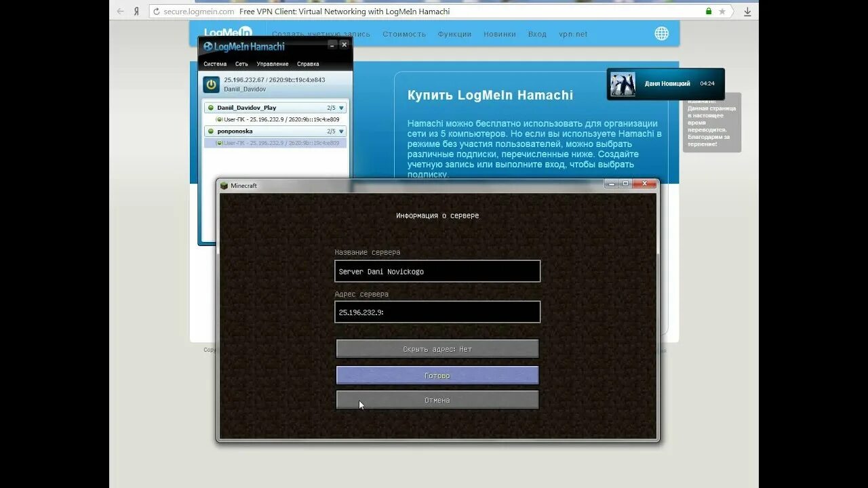Click the Minecraft grass block title icon
The height and width of the screenshot is (488, 868).
pos(224,185)
